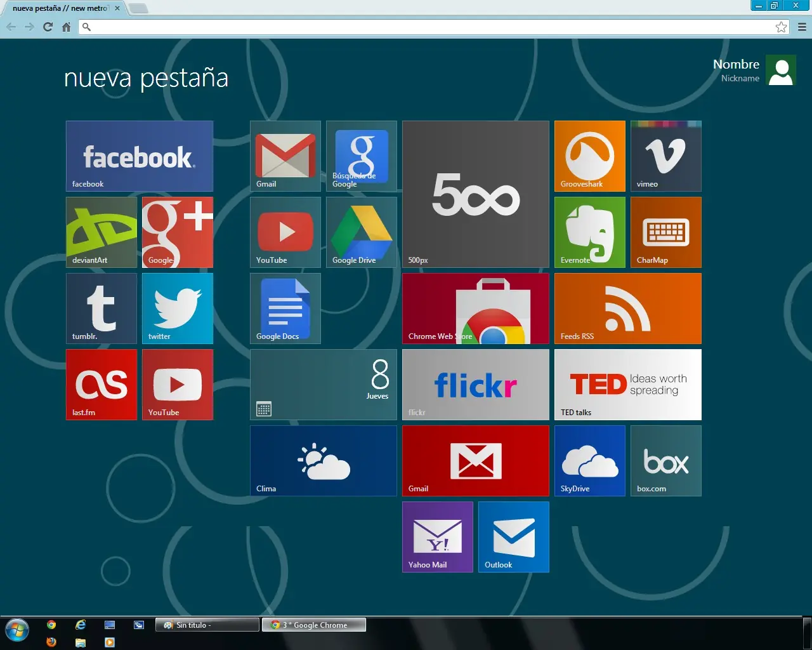The image size is (812, 650).
Task: Reload the page with the refresh button
Action: pyautogui.click(x=48, y=27)
